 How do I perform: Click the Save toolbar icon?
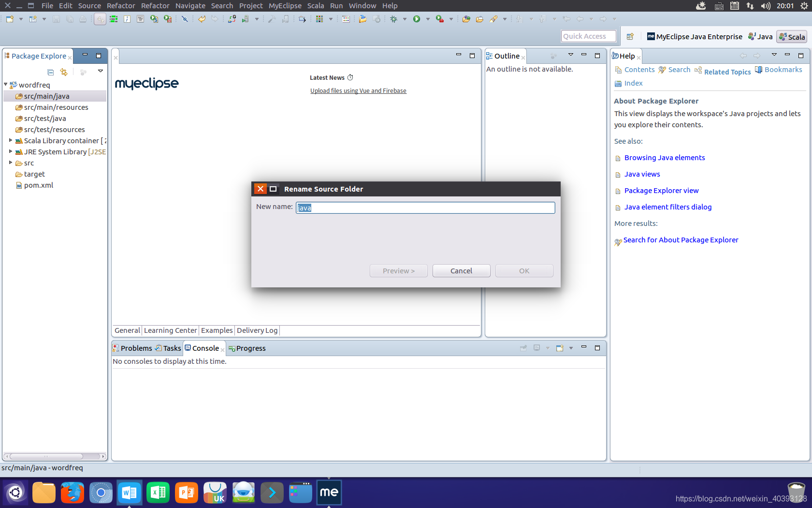[x=57, y=19]
